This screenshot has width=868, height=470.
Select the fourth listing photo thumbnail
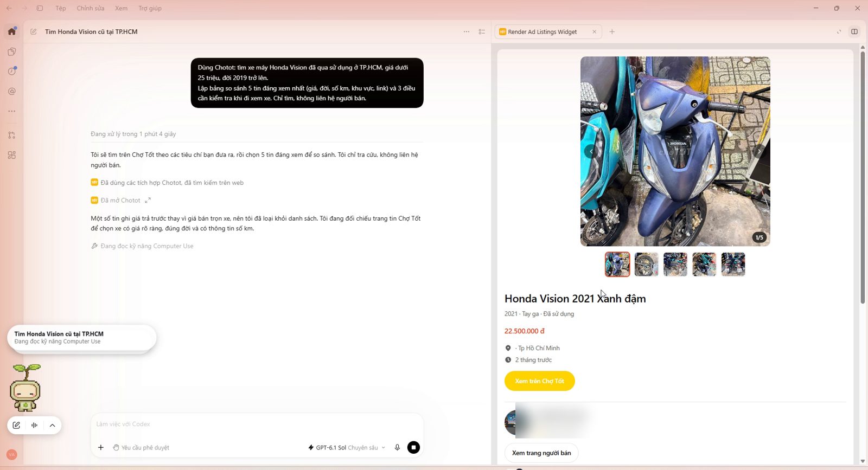click(x=704, y=265)
